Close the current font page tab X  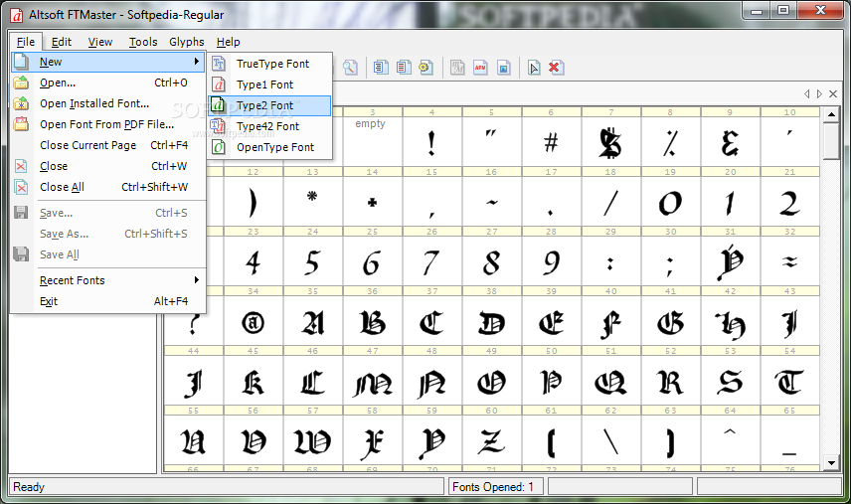click(x=833, y=93)
